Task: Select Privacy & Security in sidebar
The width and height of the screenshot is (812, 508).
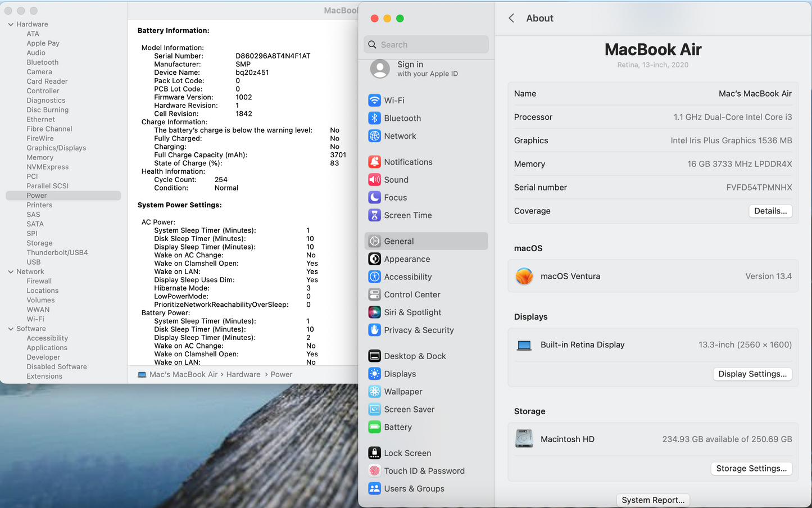Action: (x=419, y=330)
